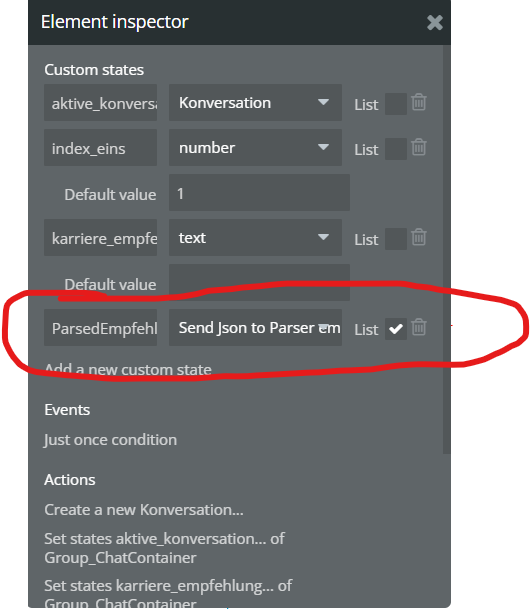Toggle List checkbox for aktive_konversation state

tap(396, 104)
